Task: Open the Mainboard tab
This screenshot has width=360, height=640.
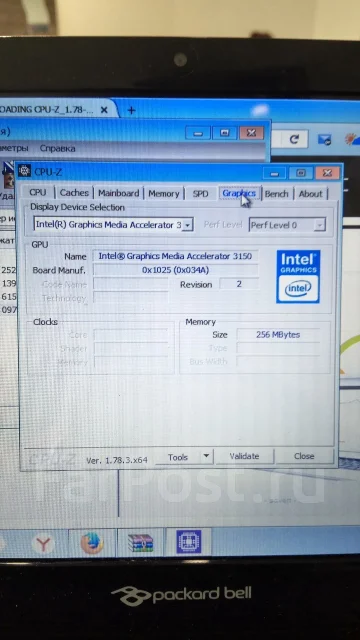Action: pyautogui.click(x=118, y=193)
